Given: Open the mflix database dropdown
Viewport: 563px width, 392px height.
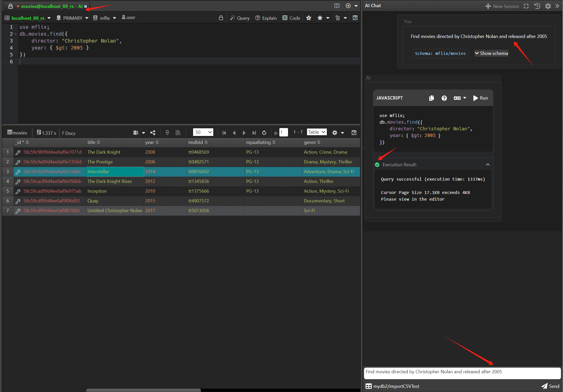Looking at the screenshot, I should [x=114, y=18].
